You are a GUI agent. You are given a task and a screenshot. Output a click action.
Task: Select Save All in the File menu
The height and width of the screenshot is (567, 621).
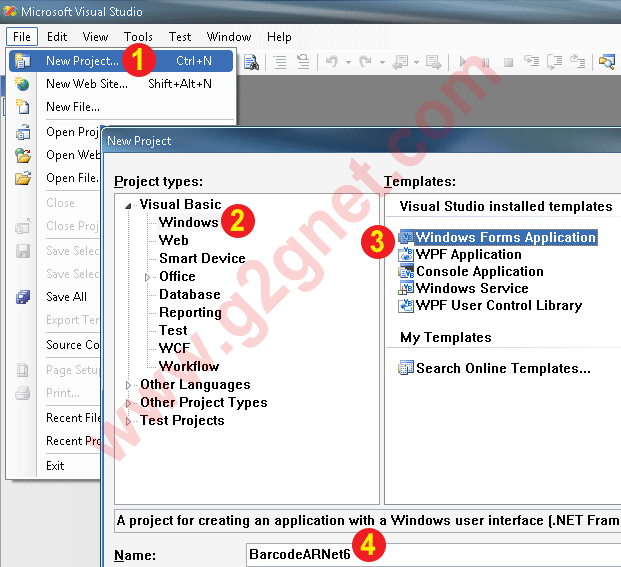[x=66, y=297]
